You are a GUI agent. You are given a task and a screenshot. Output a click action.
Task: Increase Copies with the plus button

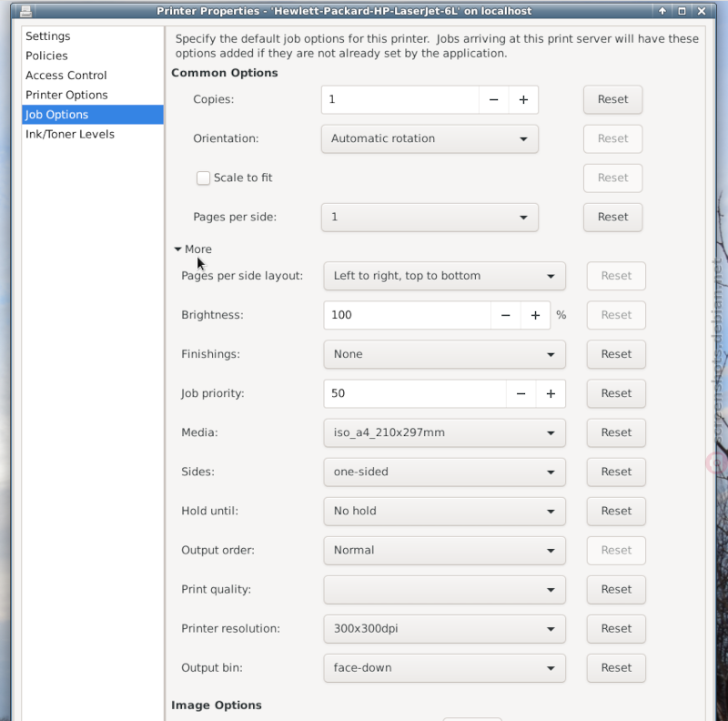click(x=523, y=99)
